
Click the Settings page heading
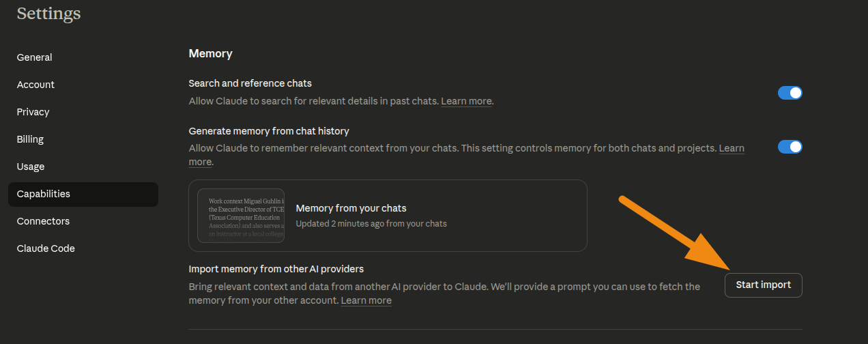click(x=48, y=14)
